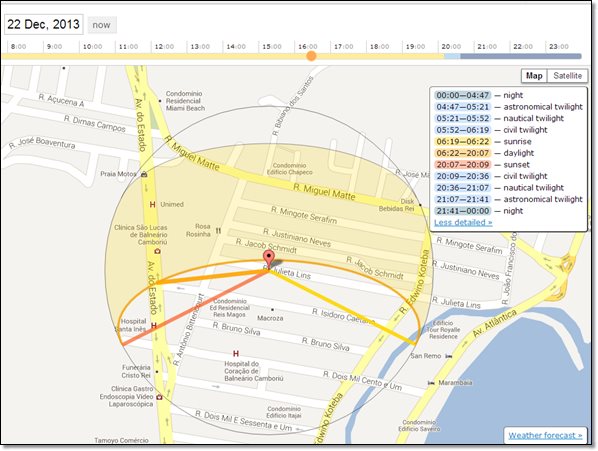Click Clínica São Lucas medical icon

[157, 251]
